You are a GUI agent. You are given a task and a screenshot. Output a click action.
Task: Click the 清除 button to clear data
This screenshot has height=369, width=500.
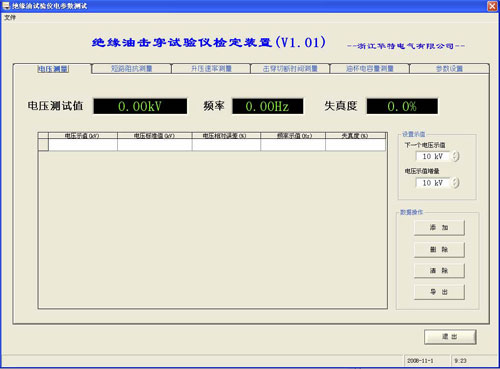439,270
